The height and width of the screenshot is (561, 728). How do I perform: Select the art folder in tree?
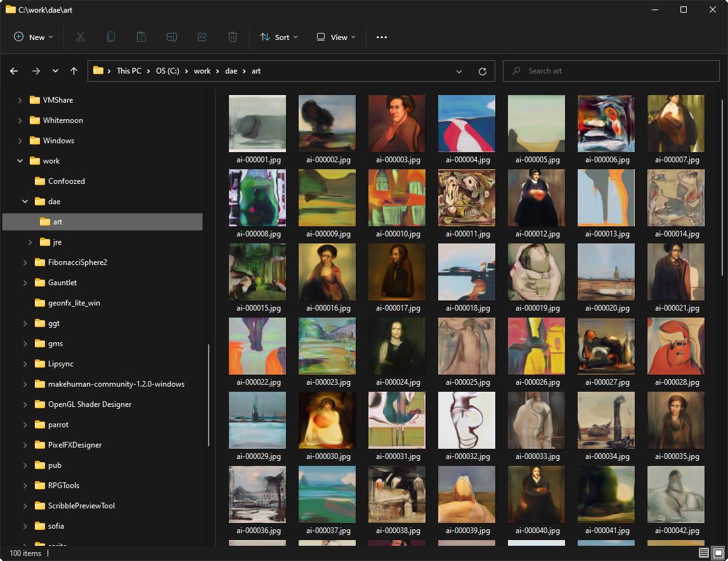coord(103,222)
